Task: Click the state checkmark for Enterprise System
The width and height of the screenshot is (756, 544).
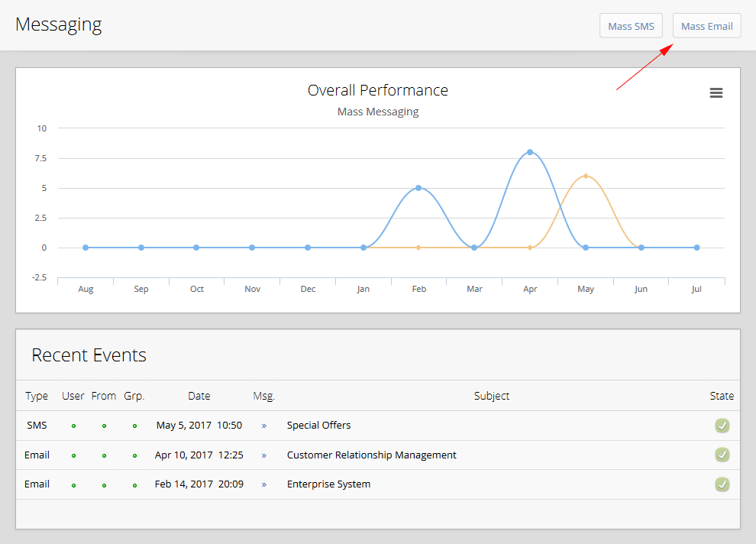Action: pyautogui.click(x=722, y=484)
